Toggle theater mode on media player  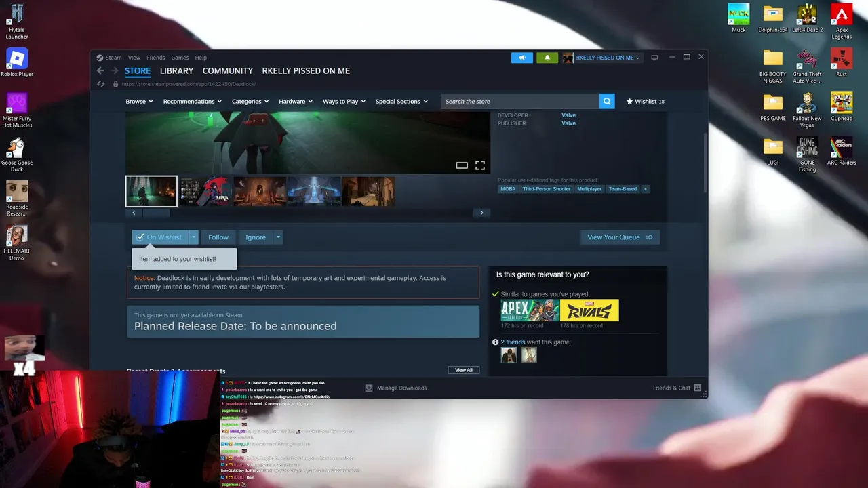pos(462,165)
